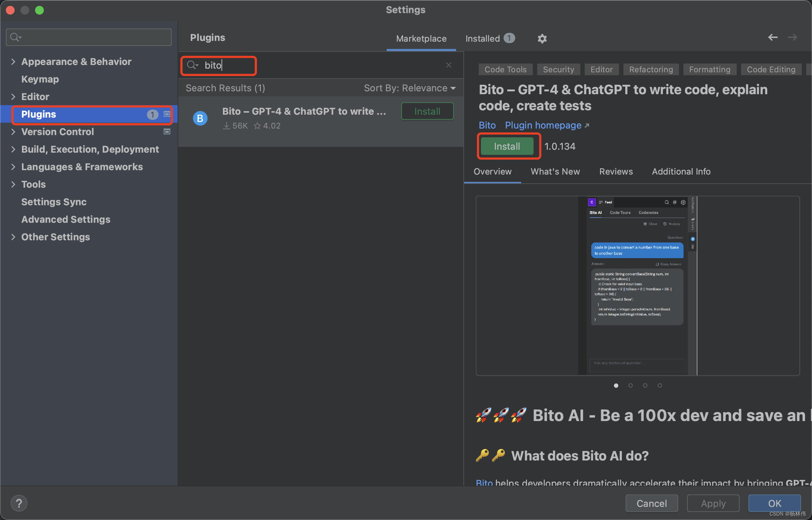Click the Bito plugin screenshot preview
Screen dimensions: 812x520
[x=637, y=286]
